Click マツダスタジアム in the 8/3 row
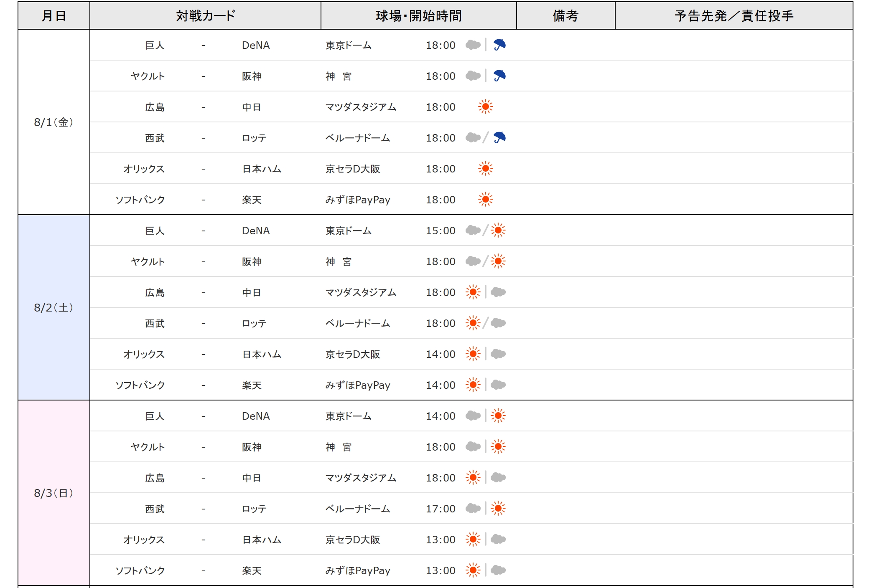 pyautogui.click(x=361, y=478)
